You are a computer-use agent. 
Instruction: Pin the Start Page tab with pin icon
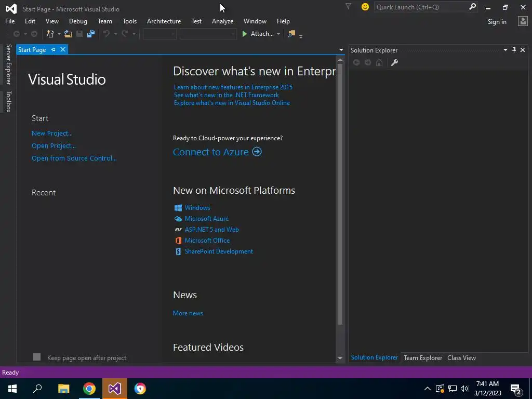pyautogui.click(x=54, y=49)
